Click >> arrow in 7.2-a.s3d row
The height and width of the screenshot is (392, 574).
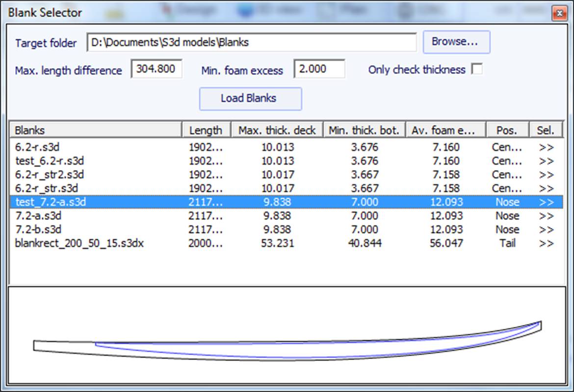click(546, 216)
